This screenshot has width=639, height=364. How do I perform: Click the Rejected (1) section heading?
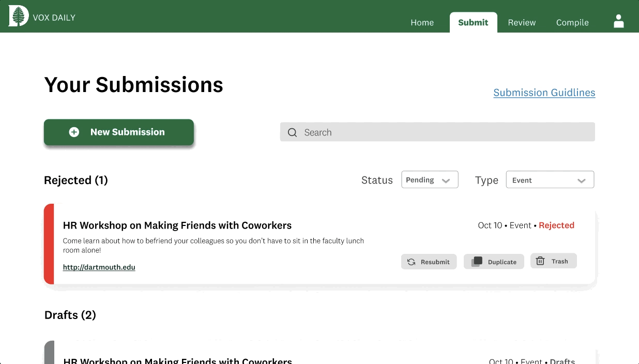click(x=76, y=180)
